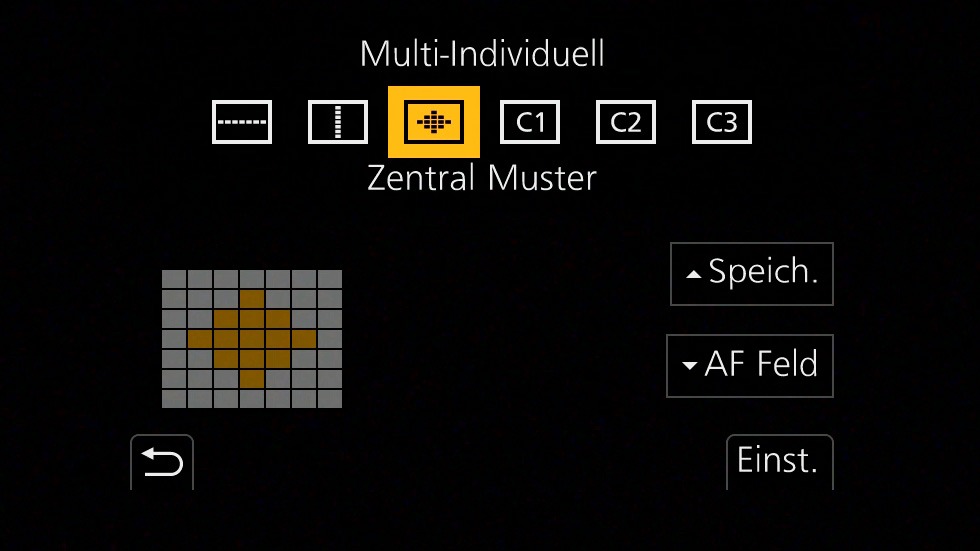Viewport: 980px width, 551px height.
Task: Toggle the leftmost orange AF cell
Action: point(200,339)
